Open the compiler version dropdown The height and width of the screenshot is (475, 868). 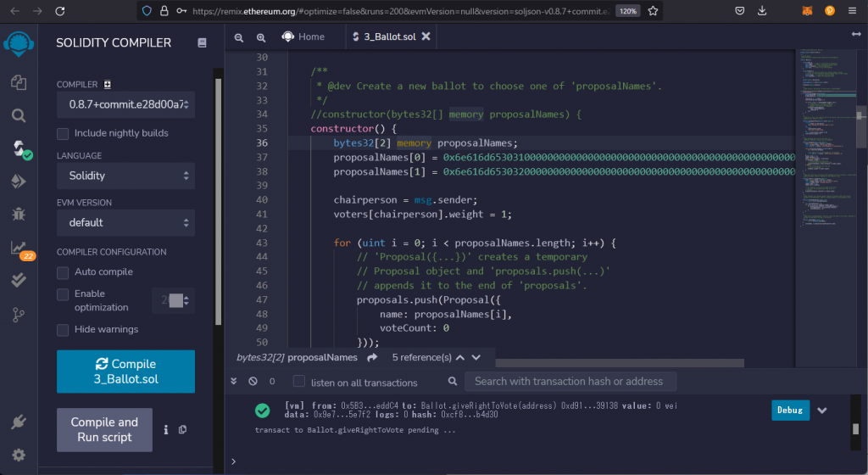(125, 105)
